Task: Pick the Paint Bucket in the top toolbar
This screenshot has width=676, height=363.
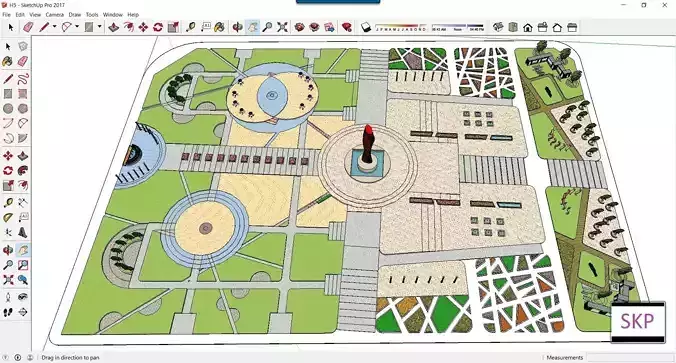Action: pyautogui.click(x=219, y=27)
